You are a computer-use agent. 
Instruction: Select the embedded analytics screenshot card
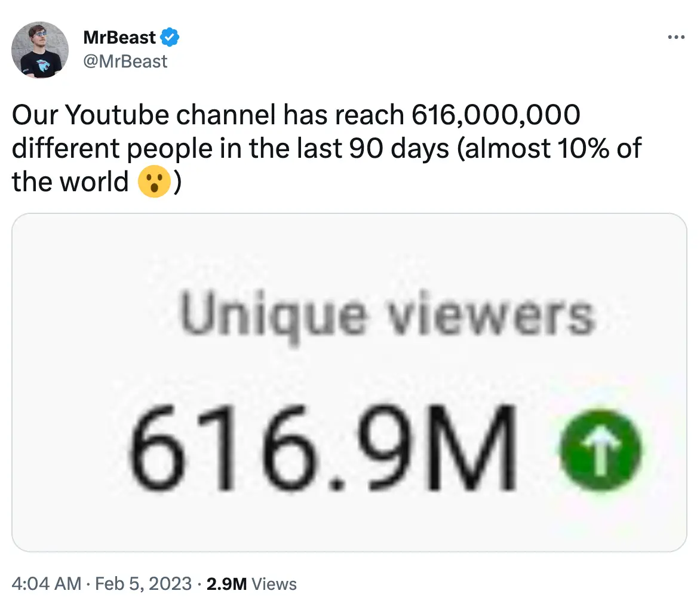[350, 381]
